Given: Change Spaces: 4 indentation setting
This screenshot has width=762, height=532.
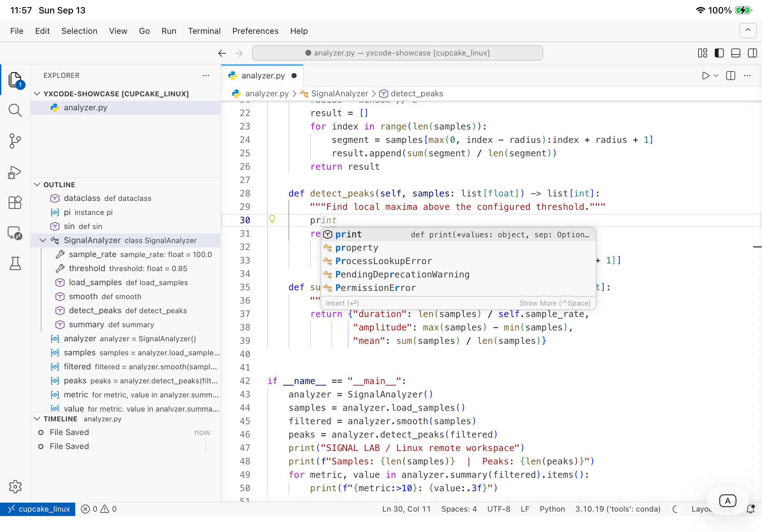Looking at the screenshot, I should coord(459,509).
